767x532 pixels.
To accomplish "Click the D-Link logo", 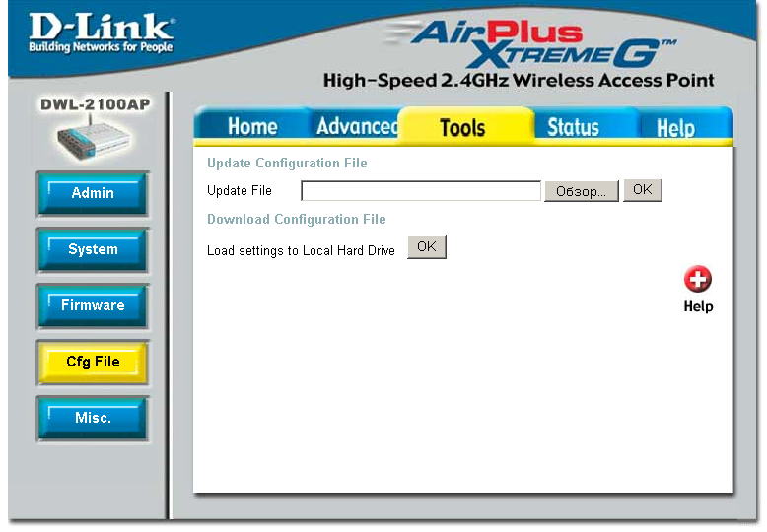I will pyautogui.click(x=101, y=33).
